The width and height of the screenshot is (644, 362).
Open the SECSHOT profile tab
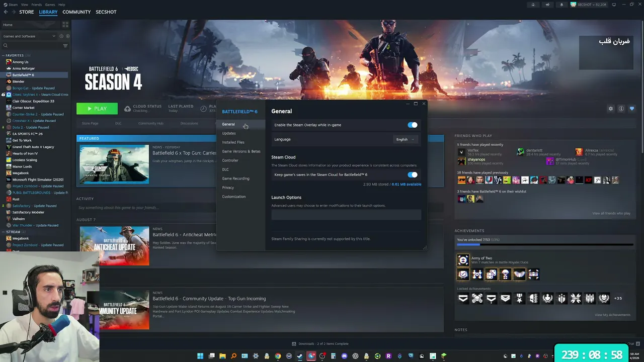coord(106,12)
